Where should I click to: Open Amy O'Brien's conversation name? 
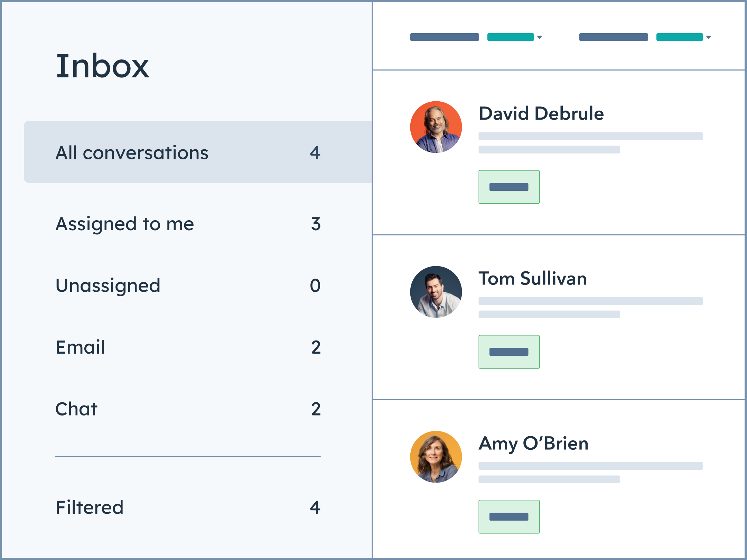point(533,443)
